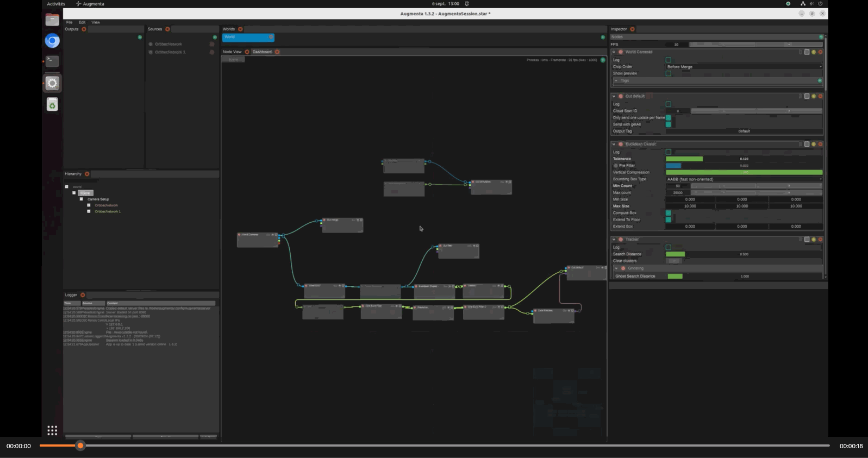Add a tag in the Tags section

click(x=820, y=80)
